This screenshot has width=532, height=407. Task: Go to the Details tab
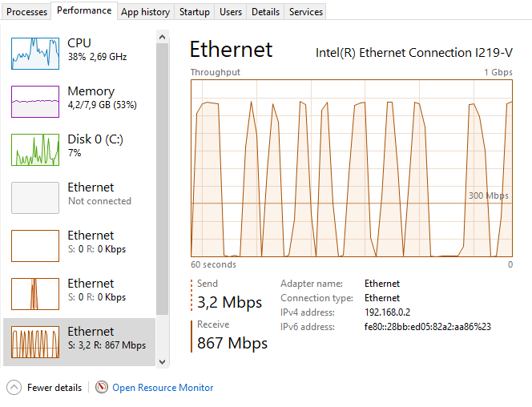click(265, 12)
